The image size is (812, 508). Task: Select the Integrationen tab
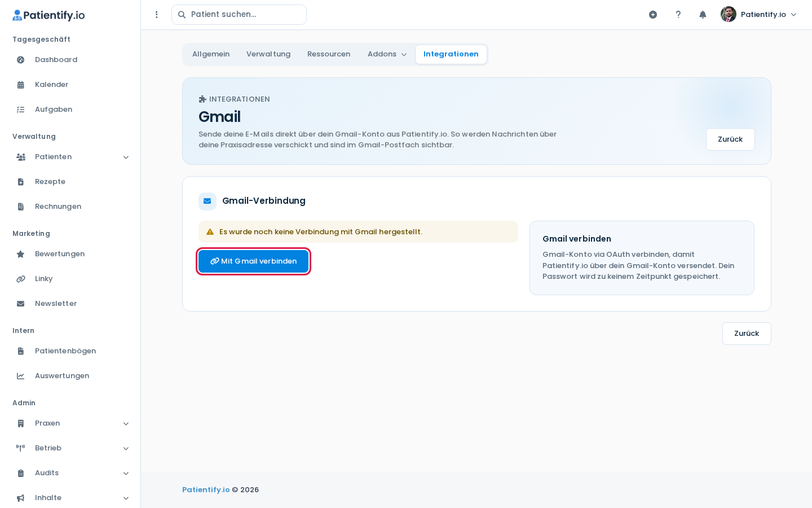coord(451,54)
